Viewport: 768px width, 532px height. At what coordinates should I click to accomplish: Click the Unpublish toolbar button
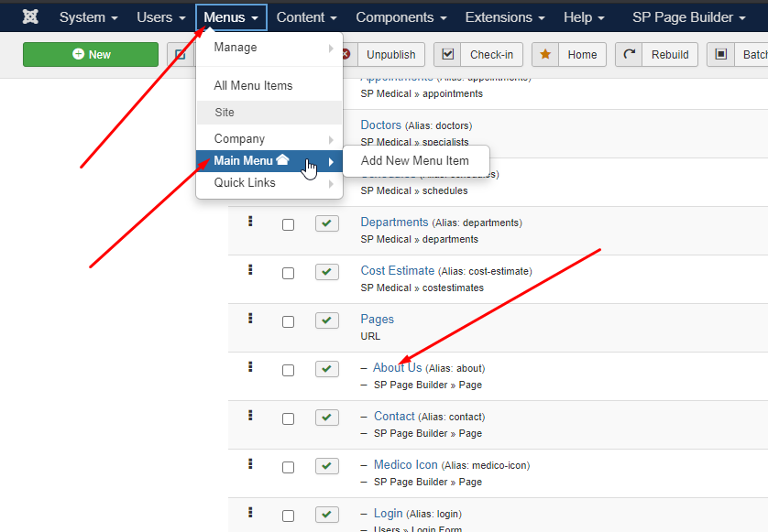pyautogui.click(x=390, y=54)
